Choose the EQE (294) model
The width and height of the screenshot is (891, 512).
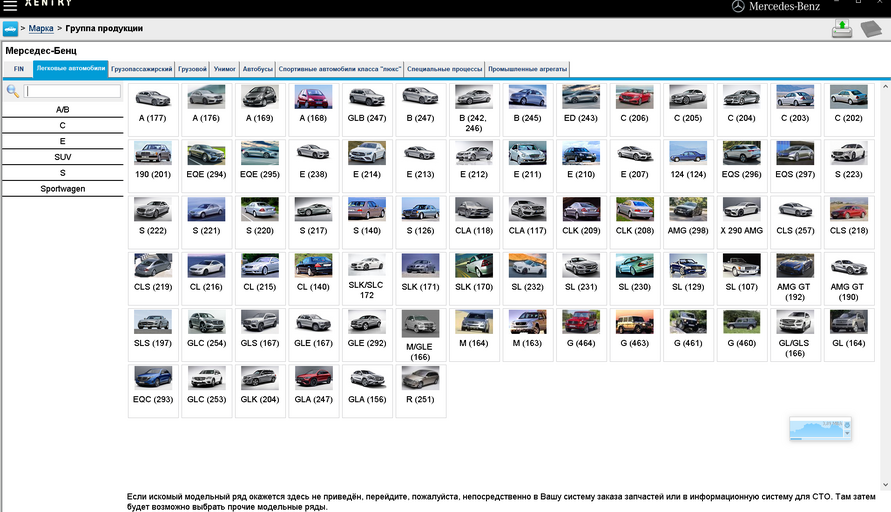[x=206, y=166]
